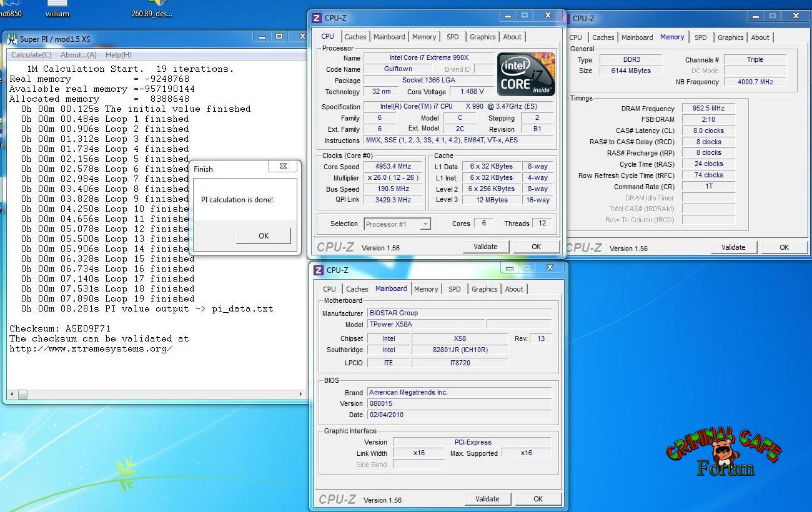Click the CPU-Z icon in the Mainboard window title
The height and width of the screenshot is (512, 812).
click(x=319, y=270)
